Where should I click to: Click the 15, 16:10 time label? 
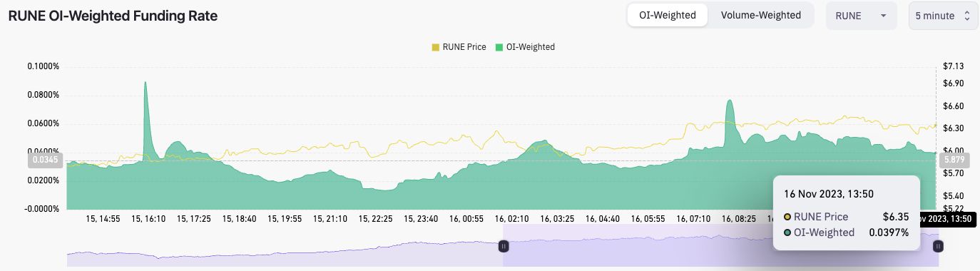point(148,219)
